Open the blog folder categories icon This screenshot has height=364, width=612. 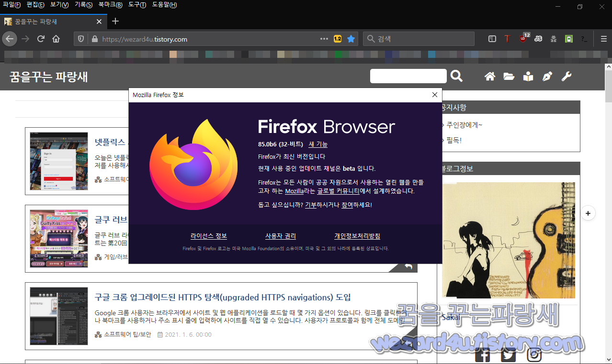[509, 77]
